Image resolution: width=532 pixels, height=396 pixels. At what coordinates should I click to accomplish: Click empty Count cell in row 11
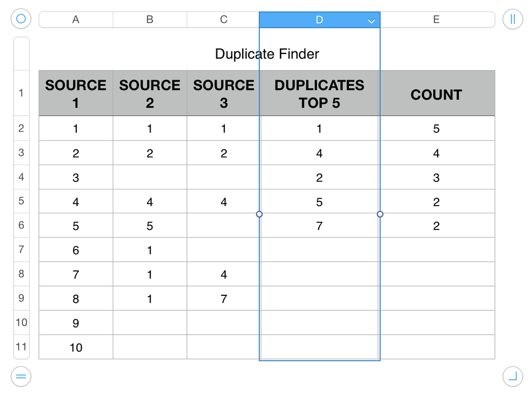click(436, 347)
